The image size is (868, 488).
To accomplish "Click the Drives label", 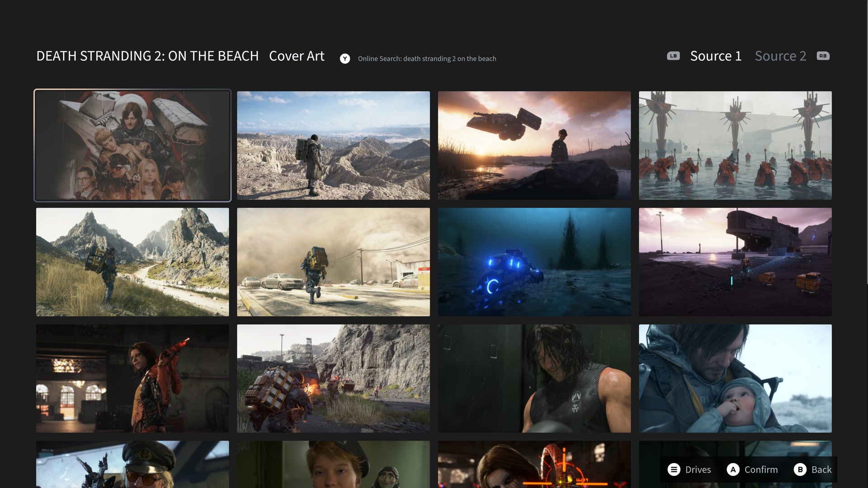I will coord(698,469).
